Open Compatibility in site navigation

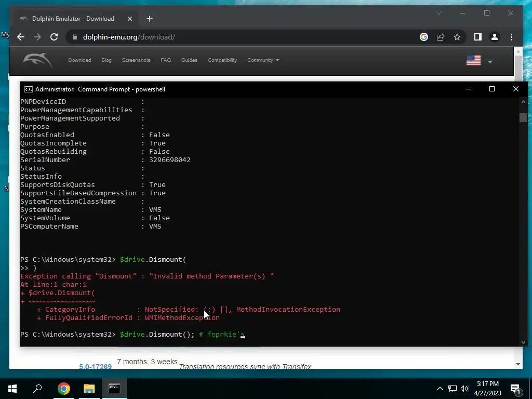222,60
